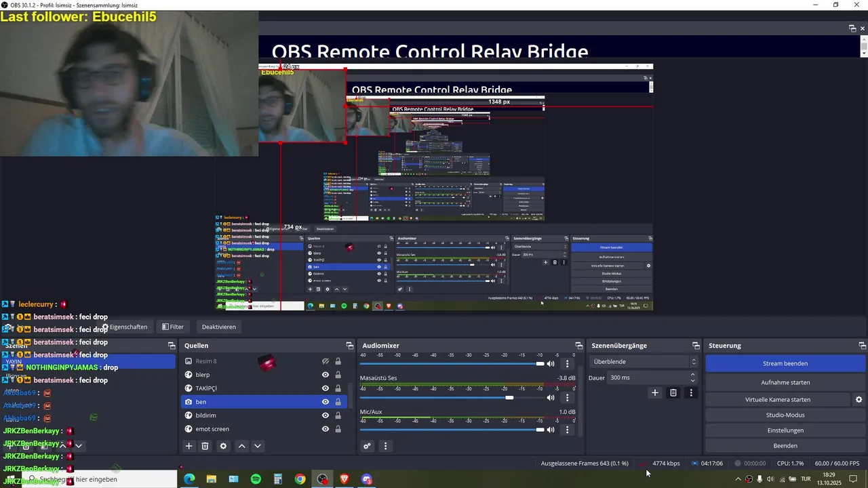Adjust the Mic/Aux volume slider
868x488 pixels.
tap(540, 430)
